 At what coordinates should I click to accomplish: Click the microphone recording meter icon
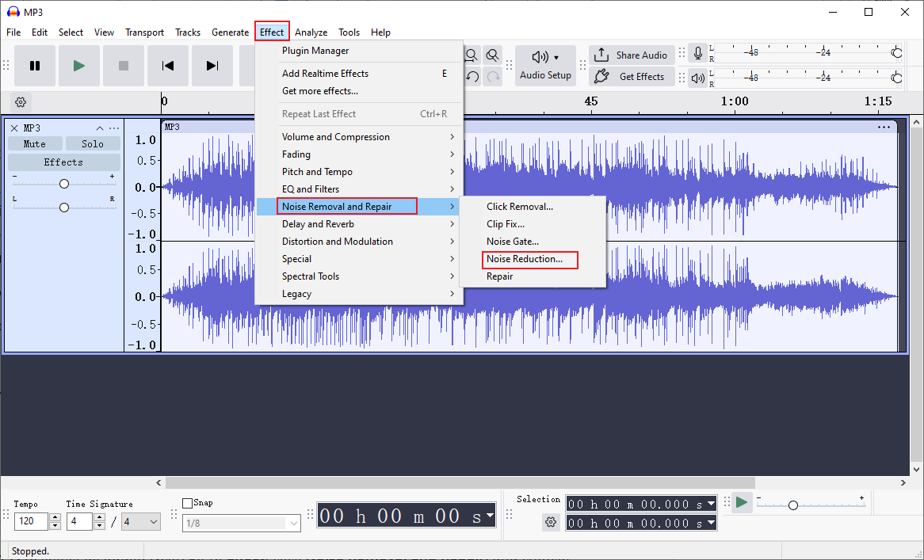tap(697, 53)
